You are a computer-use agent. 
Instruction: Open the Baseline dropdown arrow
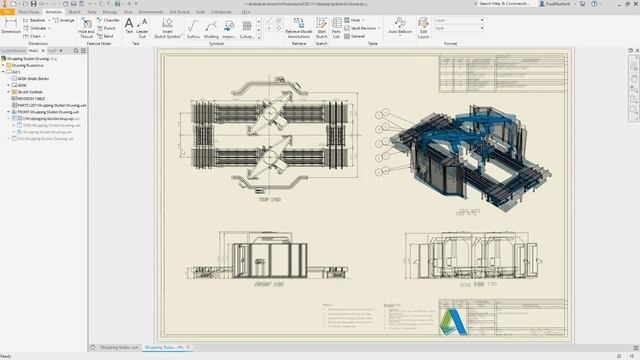coord(49,20)
